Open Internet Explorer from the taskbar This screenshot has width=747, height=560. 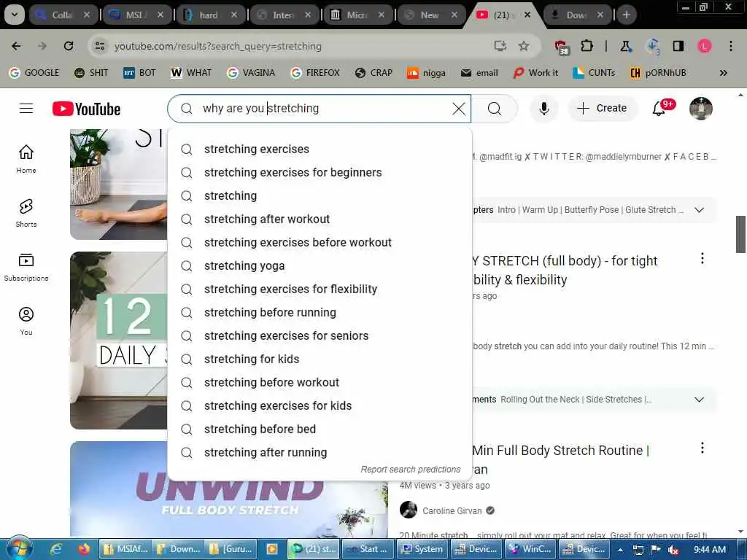pos(56,550)
